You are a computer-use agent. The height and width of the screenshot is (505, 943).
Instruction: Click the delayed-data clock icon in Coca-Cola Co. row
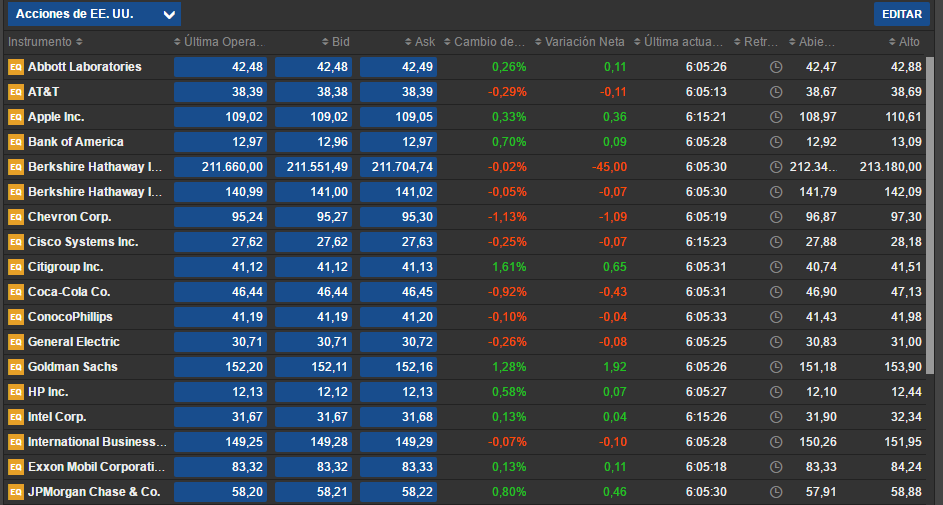pyautogui.click(x=776, y=292)
